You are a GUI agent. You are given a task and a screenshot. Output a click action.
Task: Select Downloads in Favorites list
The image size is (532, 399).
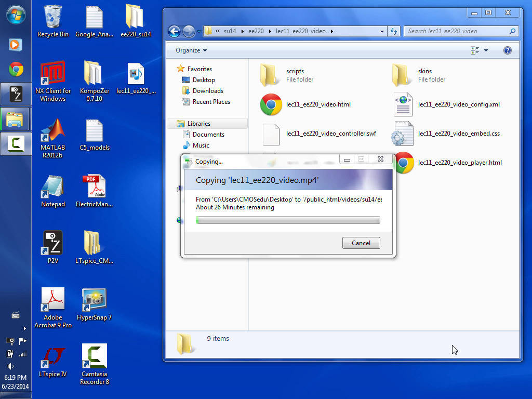pyautogui.click(x=208, y=91)
